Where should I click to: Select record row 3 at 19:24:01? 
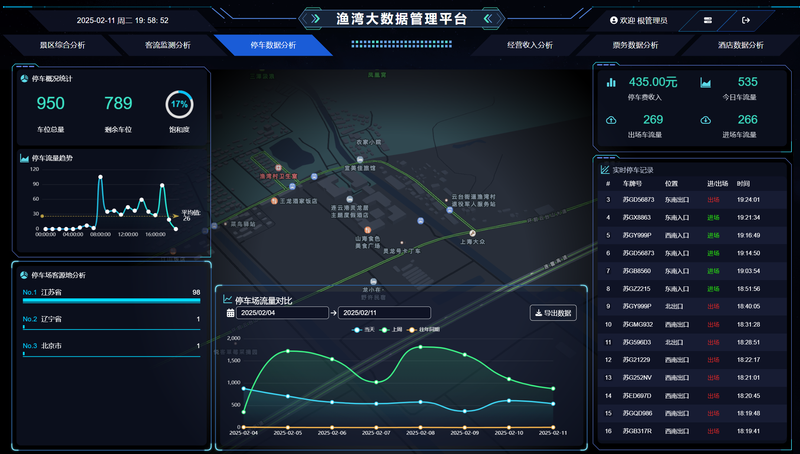[692, 200]
